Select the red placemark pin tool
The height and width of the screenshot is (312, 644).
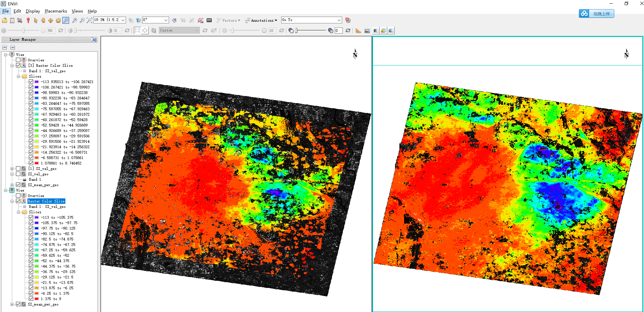pos(28,20)
